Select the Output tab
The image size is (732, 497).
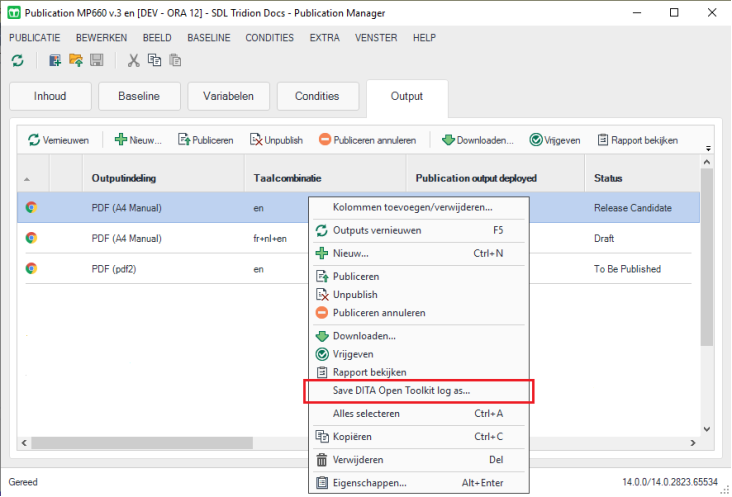(407, 96)
